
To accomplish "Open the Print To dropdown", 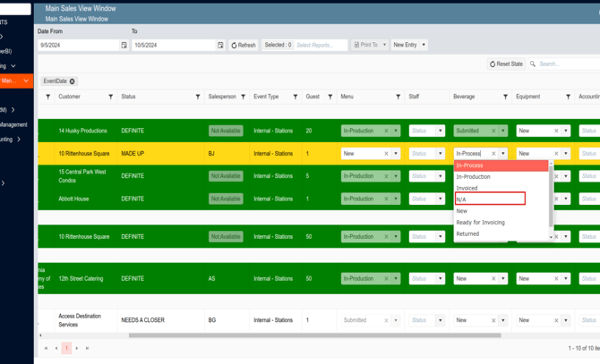I will (384, 45).
